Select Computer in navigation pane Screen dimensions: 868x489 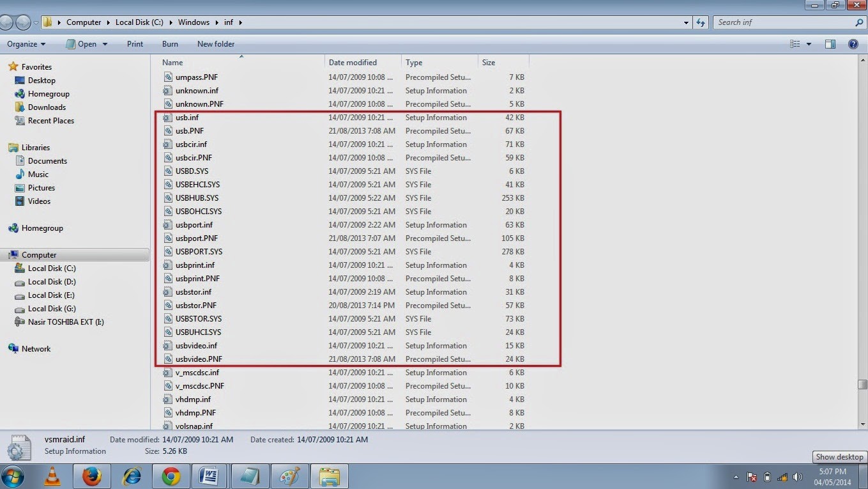tap(39, 255)
